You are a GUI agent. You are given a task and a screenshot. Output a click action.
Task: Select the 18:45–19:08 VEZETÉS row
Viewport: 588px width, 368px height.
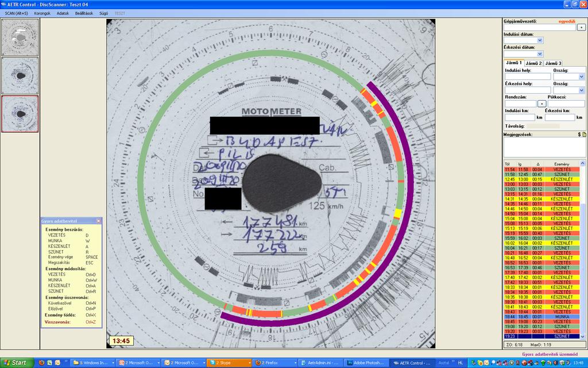coord(542,321)
